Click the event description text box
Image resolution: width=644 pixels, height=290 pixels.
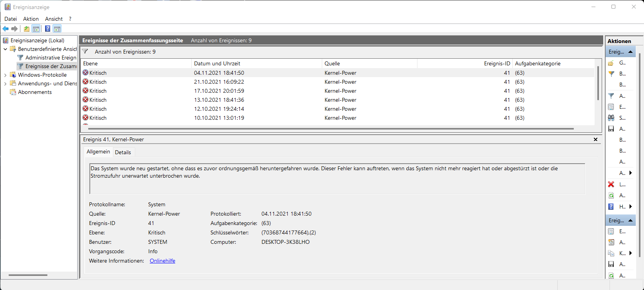pyautogui.click(x=337, y=179)
